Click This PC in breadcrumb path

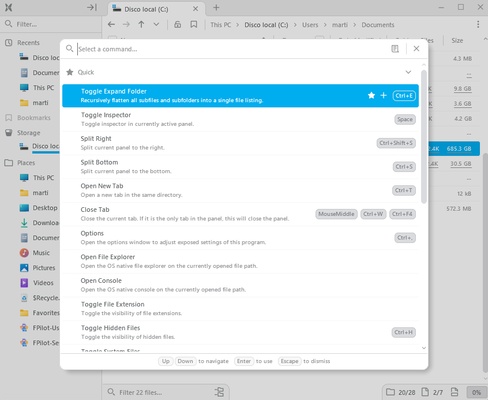pyautogui.click(x=221, y=25)
